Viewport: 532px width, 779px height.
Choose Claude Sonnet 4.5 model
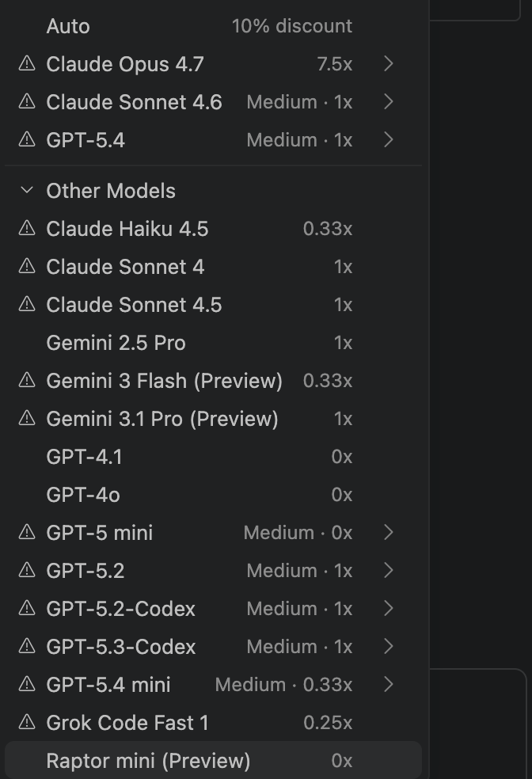[134, 305]
